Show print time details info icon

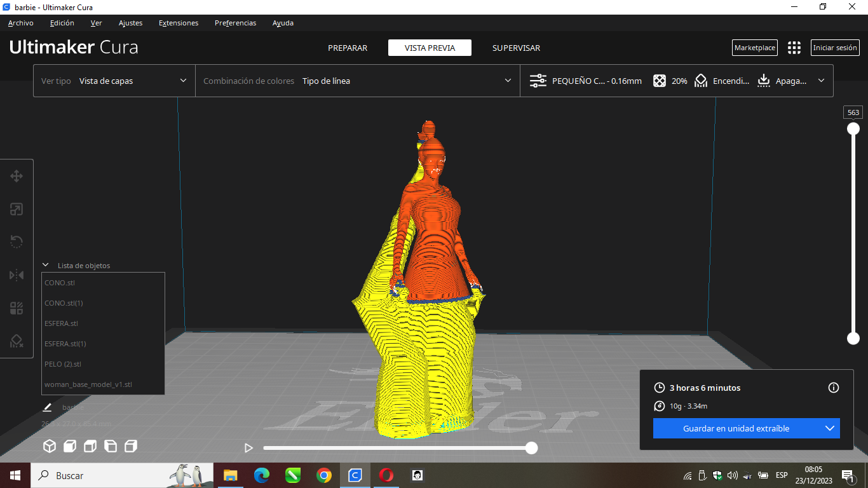[x=834, y=388]
